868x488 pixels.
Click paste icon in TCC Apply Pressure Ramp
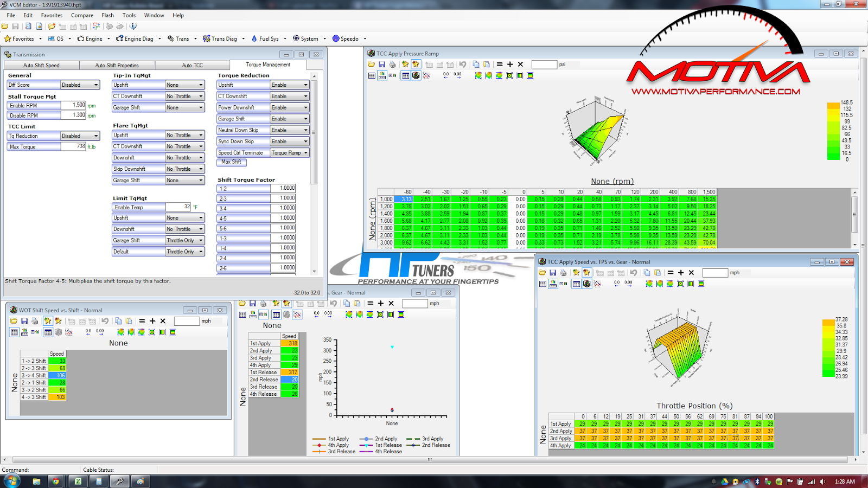tap(486, 64)
